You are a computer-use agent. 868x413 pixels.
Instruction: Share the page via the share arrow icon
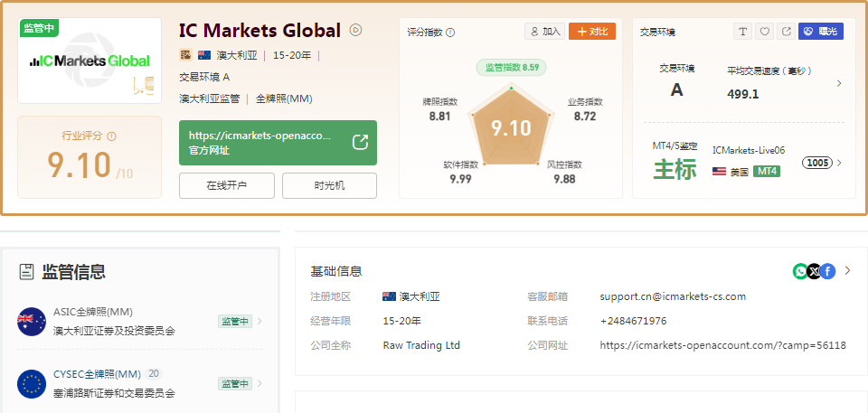point(786,32)
